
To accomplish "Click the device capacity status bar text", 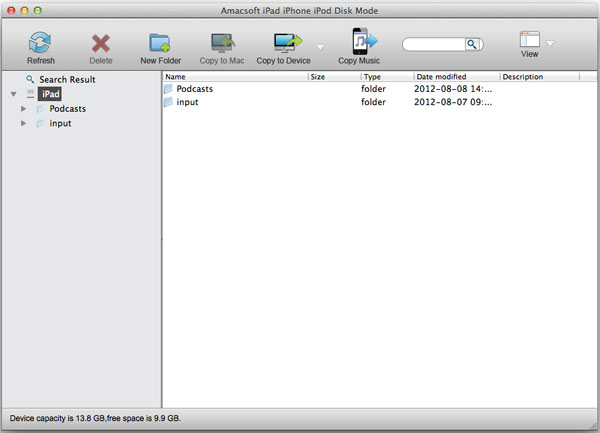I will click(95, 418).
